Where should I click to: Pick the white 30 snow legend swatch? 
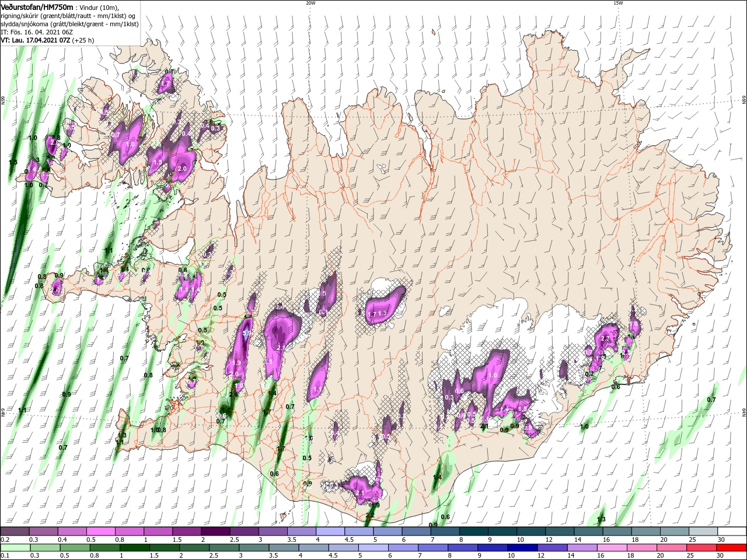click(732, 531)
